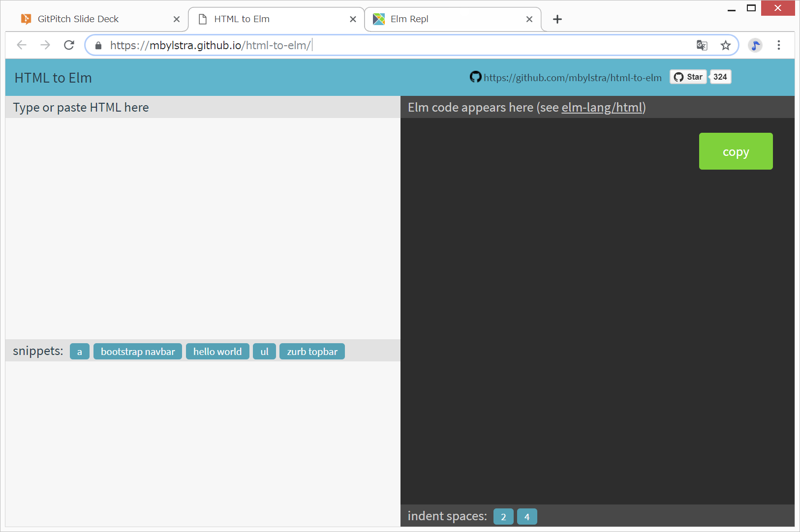This screenshot has height=532, width=800.
Task: Open the translate page icon
Action: coord(702,46)
